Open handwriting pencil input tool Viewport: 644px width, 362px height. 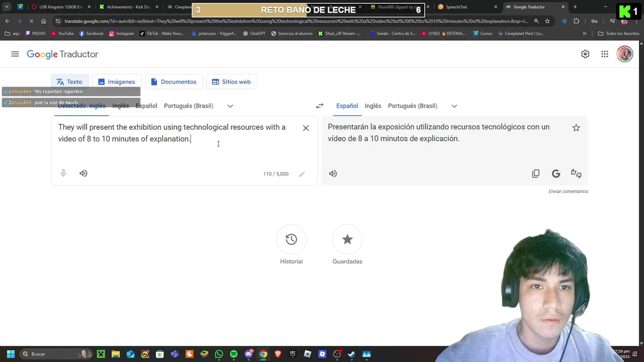(x=302, y=174)
